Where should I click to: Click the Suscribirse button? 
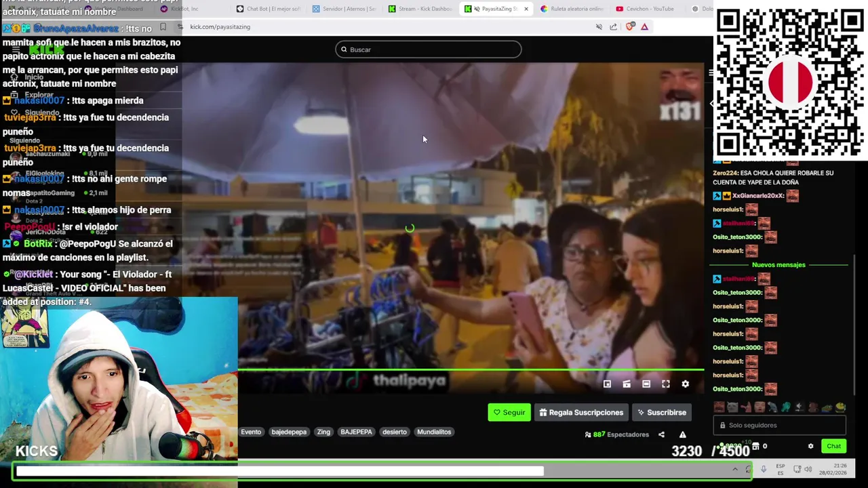(x=661, y=412)
